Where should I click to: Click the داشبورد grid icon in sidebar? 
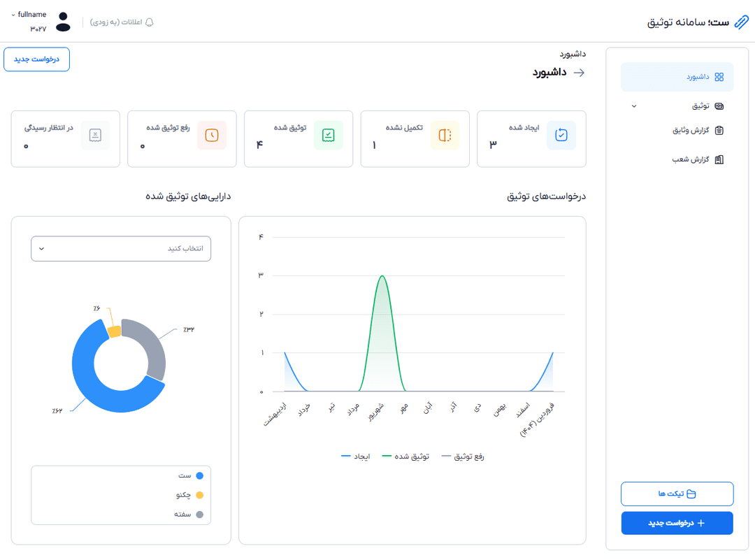tap(719, 77)
